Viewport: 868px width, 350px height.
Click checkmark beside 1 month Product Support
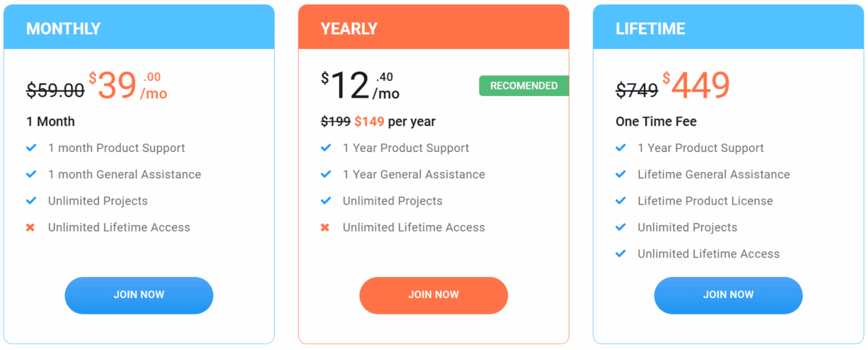pos(31,148)
